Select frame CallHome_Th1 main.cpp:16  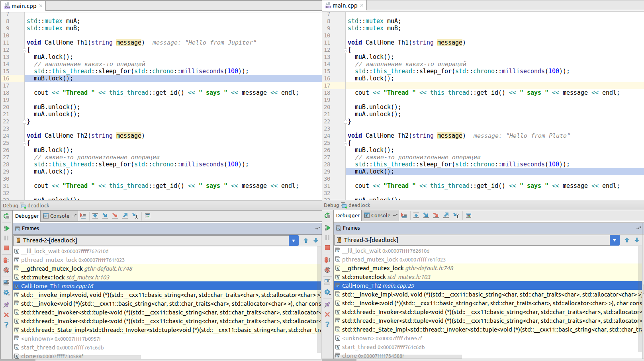point(167,286)
